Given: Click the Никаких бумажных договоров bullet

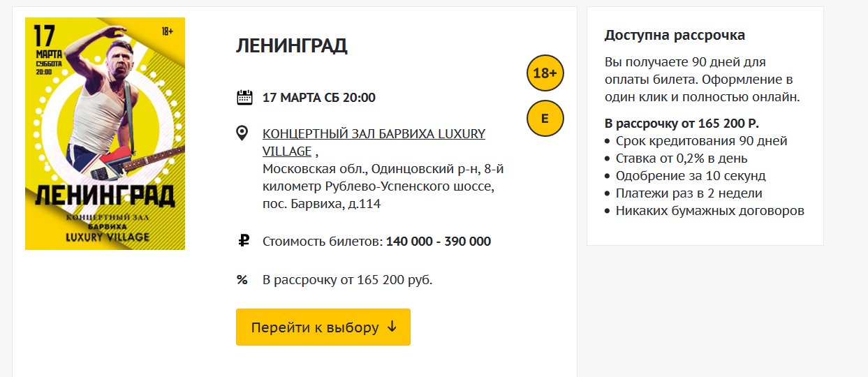Looking at the screenshot, I should click(709, 211).
